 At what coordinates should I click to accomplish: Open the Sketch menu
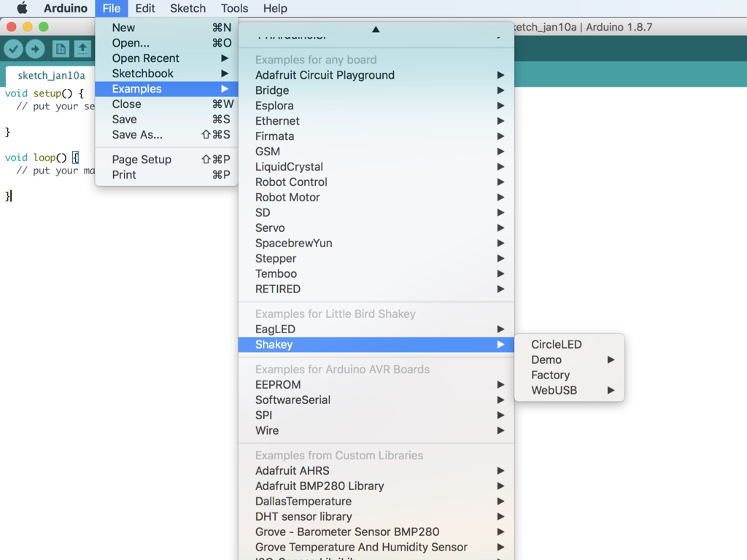pos(187,8)
